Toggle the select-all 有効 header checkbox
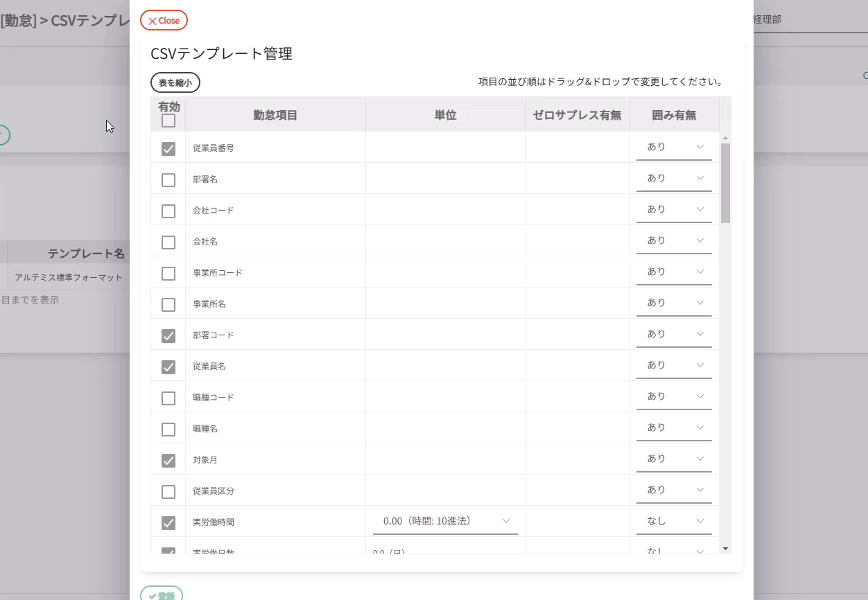 (x=168, y=121)
